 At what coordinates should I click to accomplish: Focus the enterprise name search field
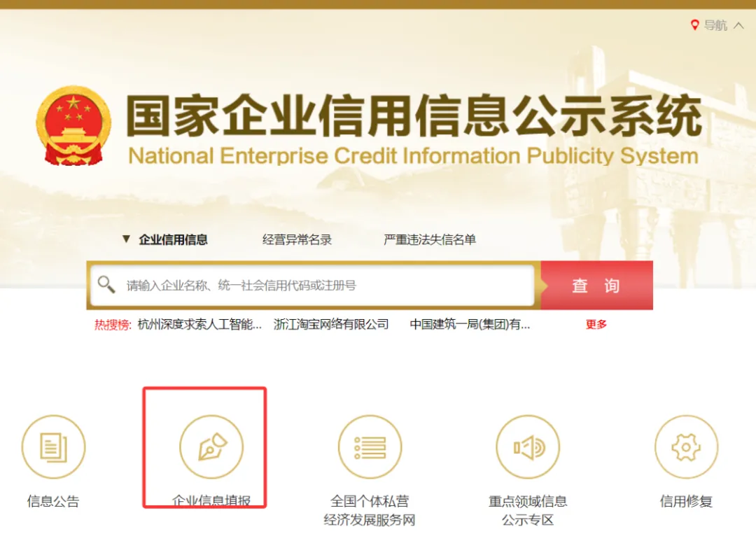point(312,286)
